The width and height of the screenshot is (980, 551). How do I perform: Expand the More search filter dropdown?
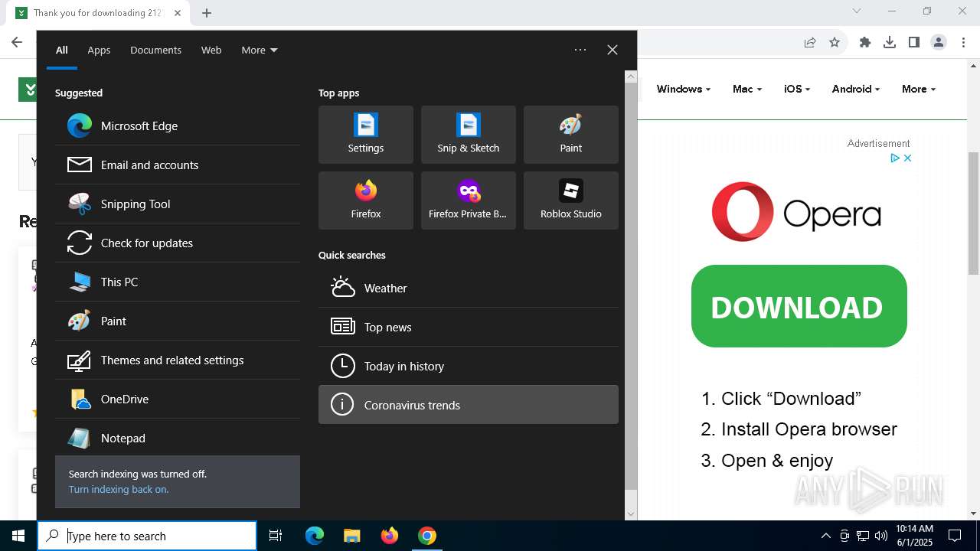pyautogui.click(x=260, y=50)
